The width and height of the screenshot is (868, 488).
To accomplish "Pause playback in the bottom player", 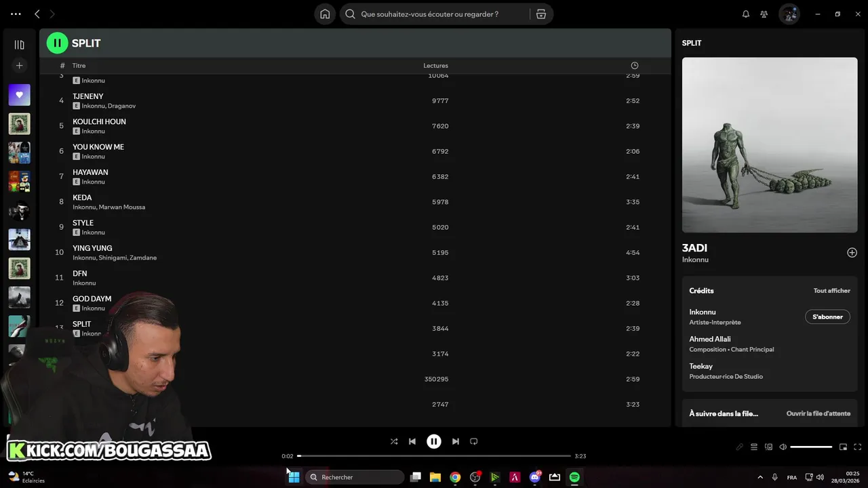I will pos(434,441).
